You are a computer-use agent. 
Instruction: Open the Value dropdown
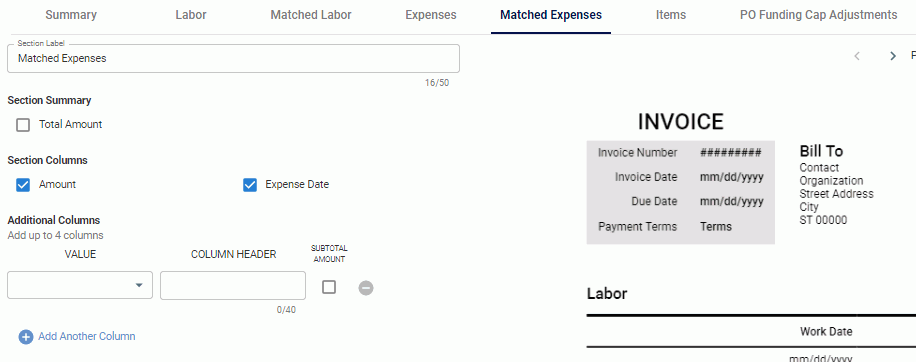tap(80, 285)
